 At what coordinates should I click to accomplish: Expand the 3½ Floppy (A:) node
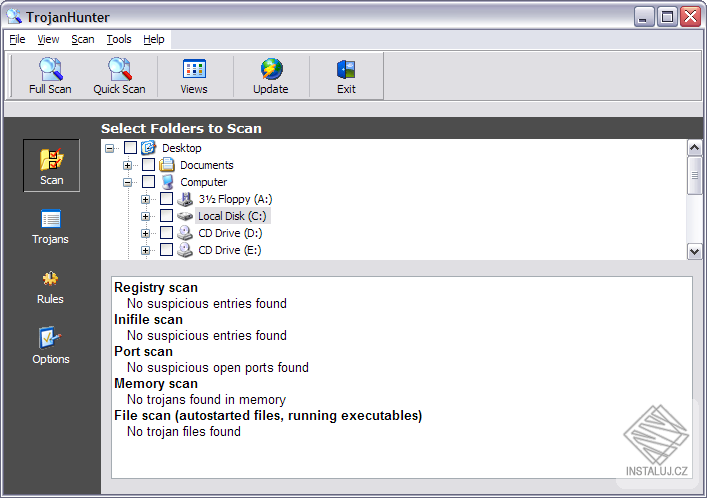tap(145, 199)
